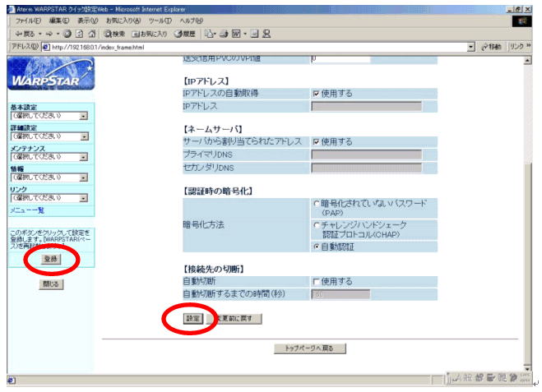Click the 登録 button in sidebar
The image size is (542, 392).
(50, 259)
